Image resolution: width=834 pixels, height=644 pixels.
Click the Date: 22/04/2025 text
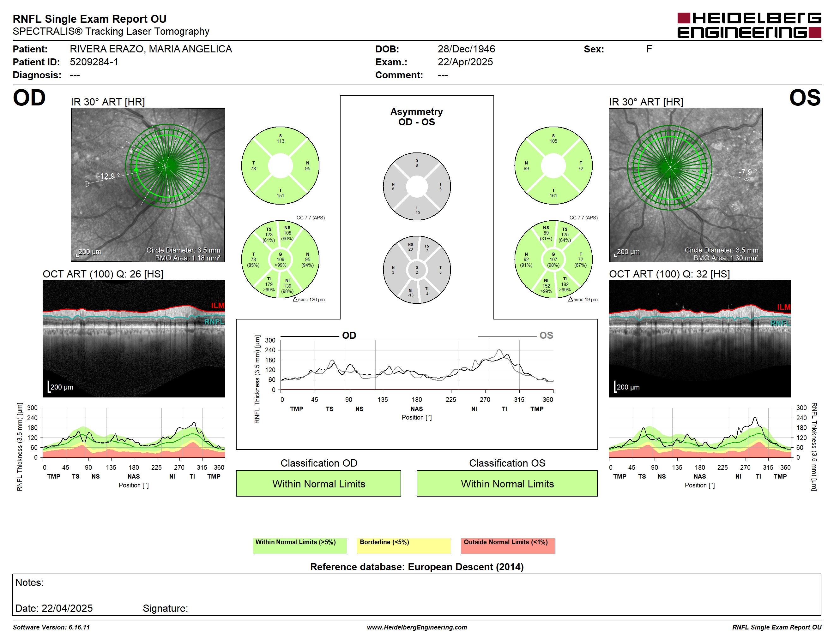pyautogui.click(x=54, y=609)
